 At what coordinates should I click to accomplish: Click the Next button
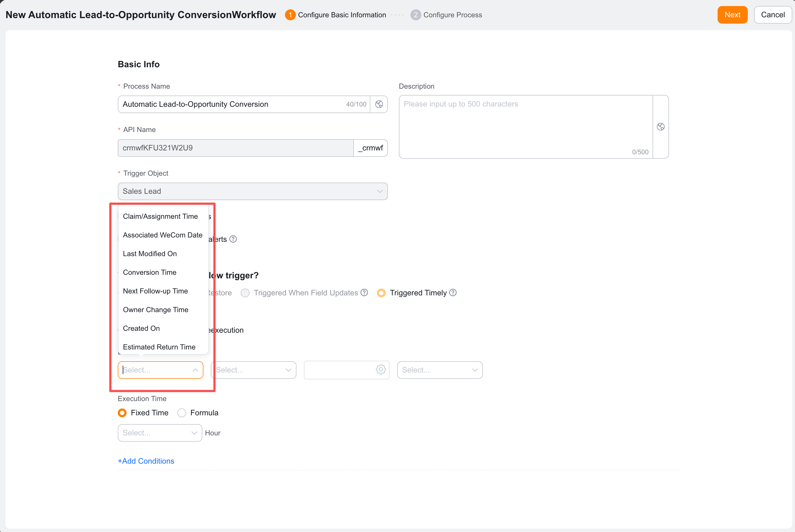click(x=732, y=15)
